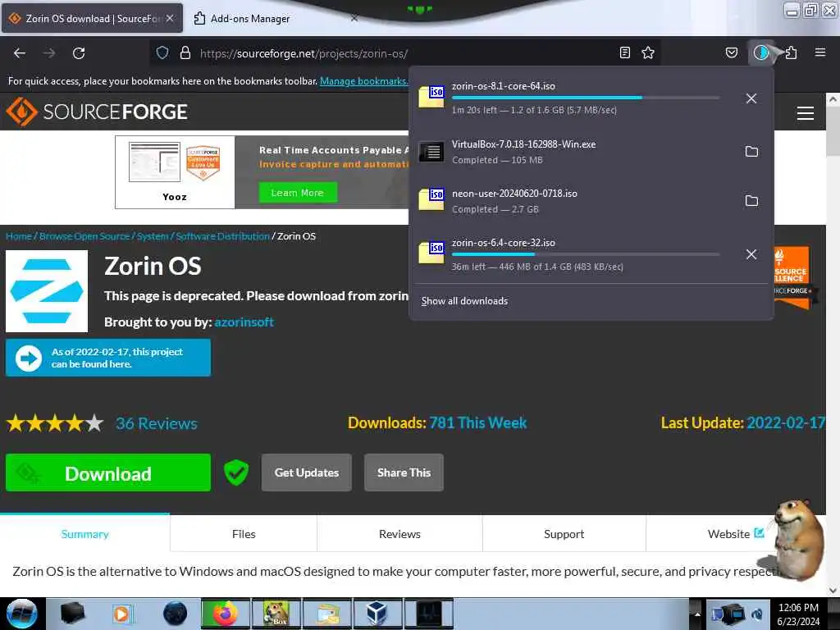Viewport: 840px width, 630px height.
Task: Close the Zorin OS download tab
Action: [170, 18]
